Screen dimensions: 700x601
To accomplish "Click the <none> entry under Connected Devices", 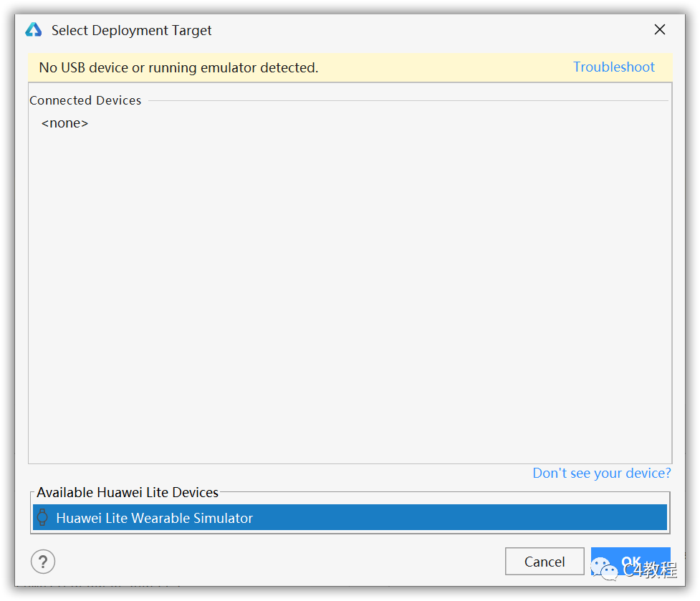I will pyautogui.click(x=64, y=123).
